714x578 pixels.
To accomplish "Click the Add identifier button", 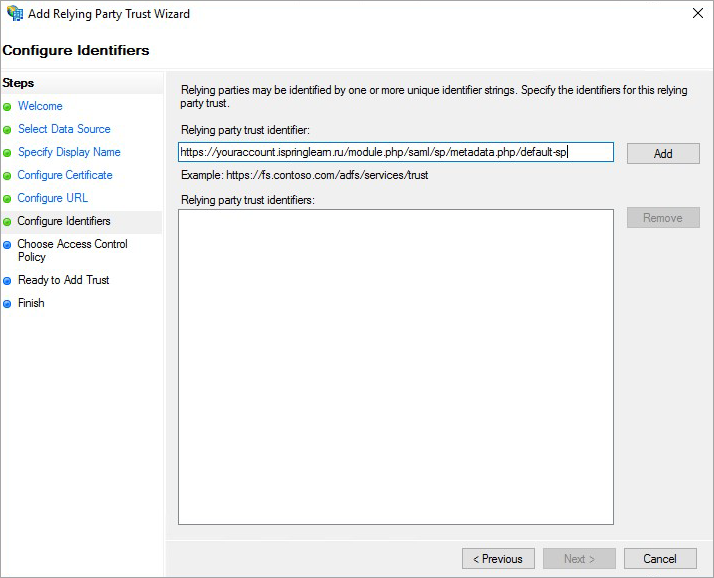I will pyautogui.click(x=663, y=153).
